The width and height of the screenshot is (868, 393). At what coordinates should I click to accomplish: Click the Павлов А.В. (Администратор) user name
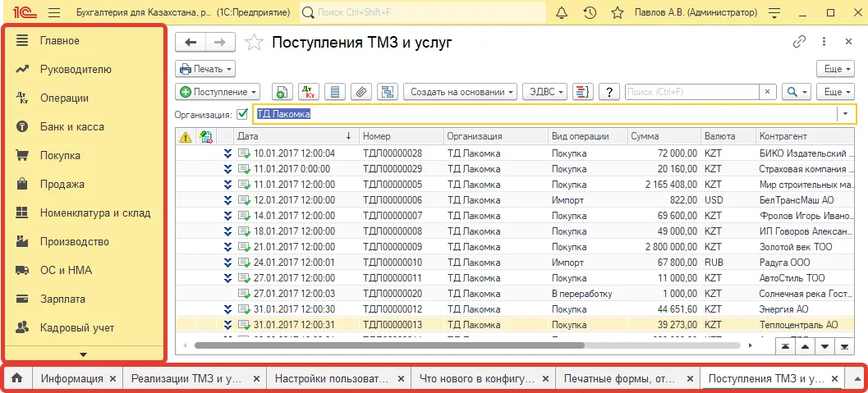[696, 12]
